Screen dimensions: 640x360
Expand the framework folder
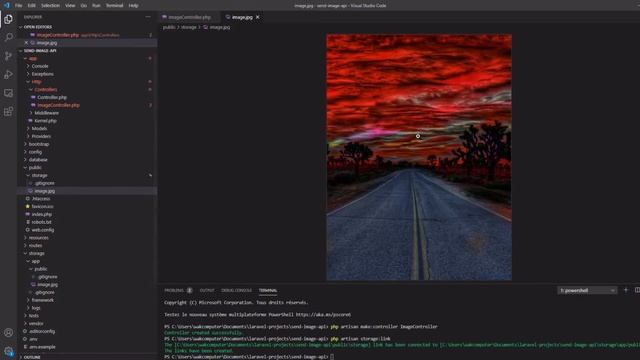pos(42,300)
